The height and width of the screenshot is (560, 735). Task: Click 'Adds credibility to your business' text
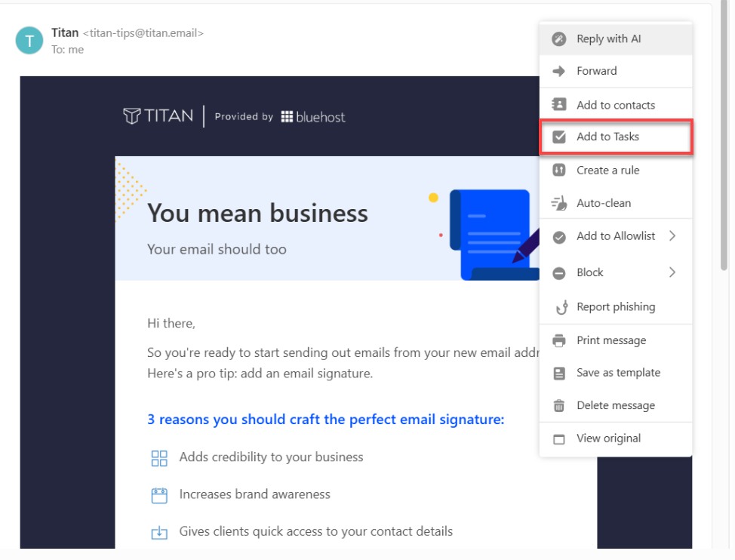tap(272, 457)
